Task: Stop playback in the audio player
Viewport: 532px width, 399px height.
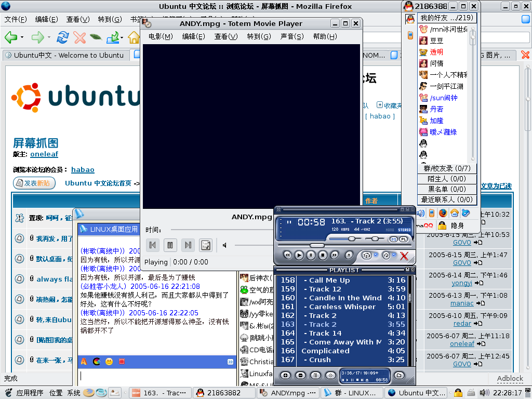Action: pyautogui.click(x=323, y=255)
